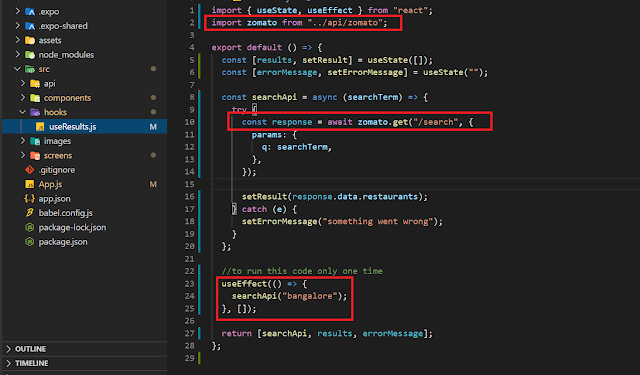Click the .expo-shared folder icon
The image size is (640, 375).
pos(30,26)
